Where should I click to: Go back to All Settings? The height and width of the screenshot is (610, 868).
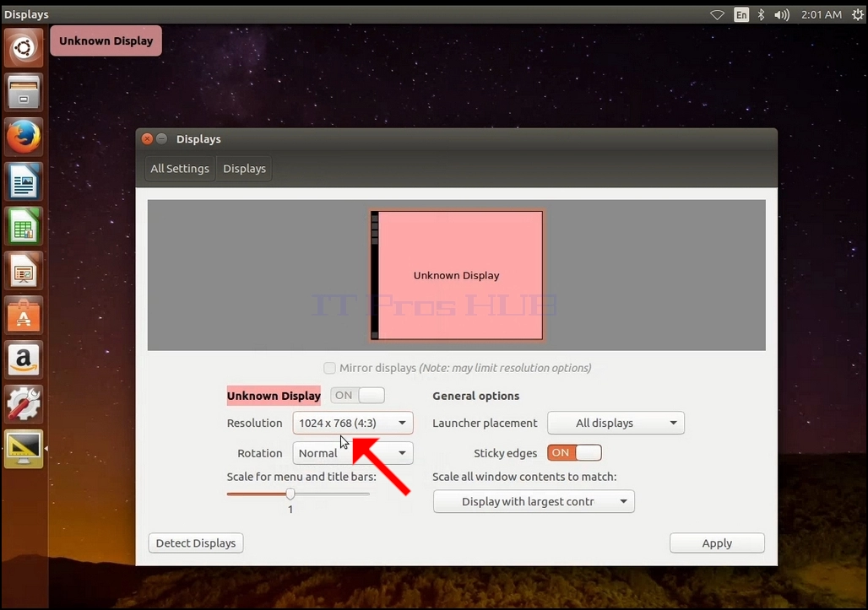tap(180, 169)
